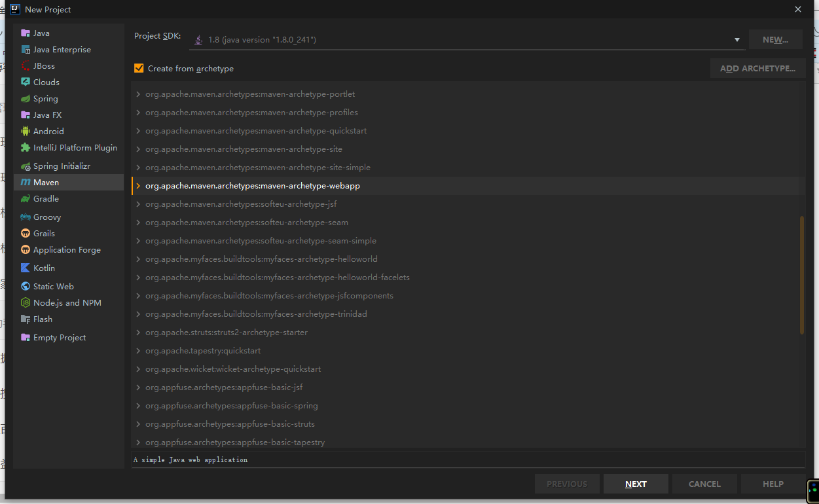Choose the Grails project type
This screenshot has height=504, width=819.
43,233
